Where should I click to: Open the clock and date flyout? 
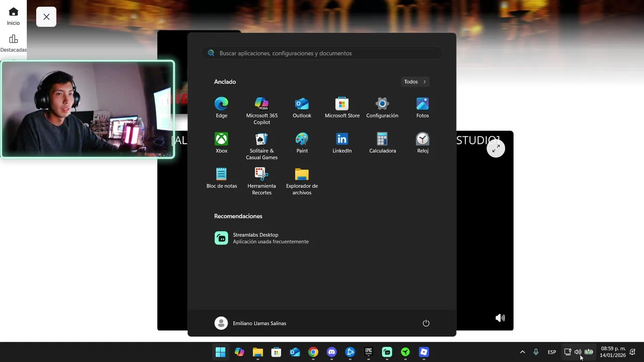pyautogui.click(x=613, y=352)
